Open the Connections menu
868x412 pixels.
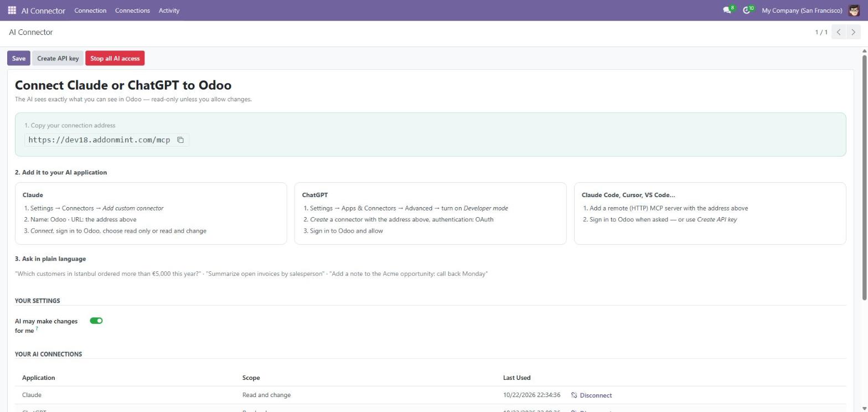click(132, 11)
